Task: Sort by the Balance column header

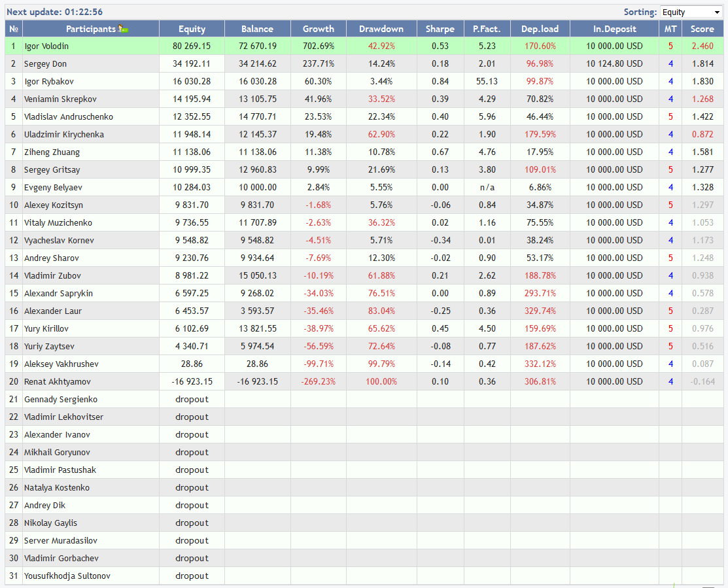Action: point(257,29)
